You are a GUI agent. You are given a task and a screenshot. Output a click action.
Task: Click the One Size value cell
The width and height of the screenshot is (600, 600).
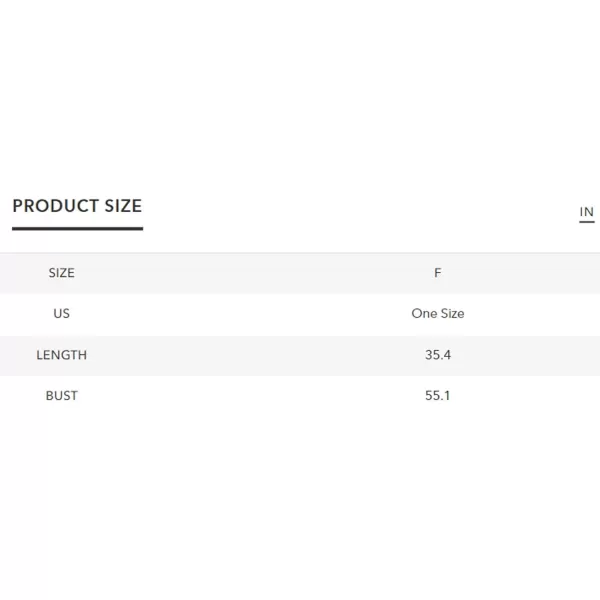(x=438, y=313)
